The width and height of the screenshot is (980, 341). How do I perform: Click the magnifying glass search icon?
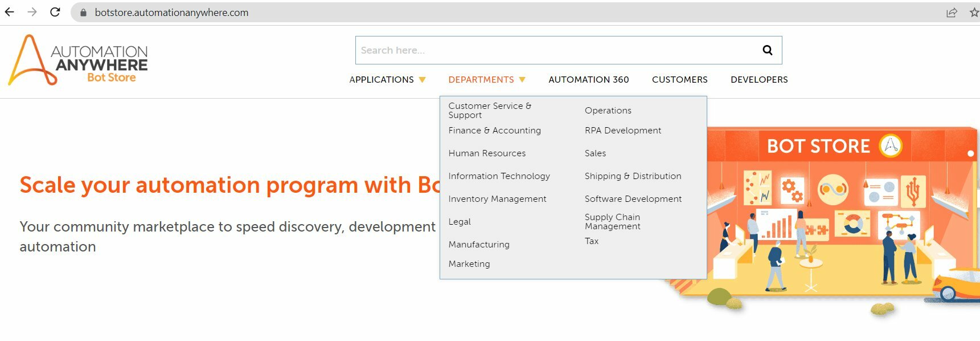[768, 50]
